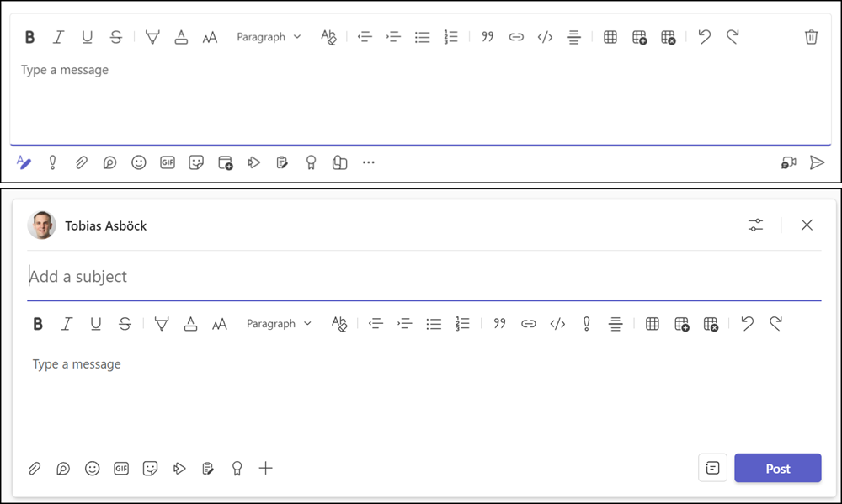This screenshot has height=504, width=842.
Task: Attach a file using the paperclip in the lower post box
Action: (35, 469)
